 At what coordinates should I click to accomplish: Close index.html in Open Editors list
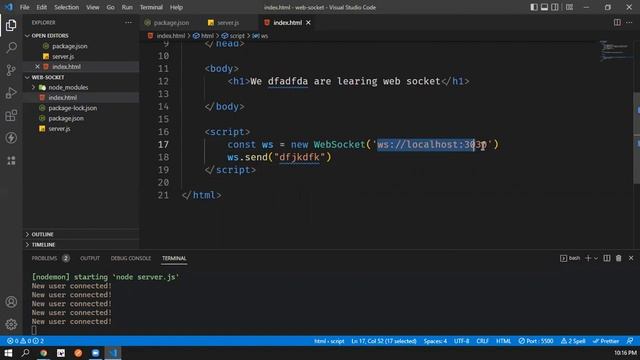pos(37,67)
